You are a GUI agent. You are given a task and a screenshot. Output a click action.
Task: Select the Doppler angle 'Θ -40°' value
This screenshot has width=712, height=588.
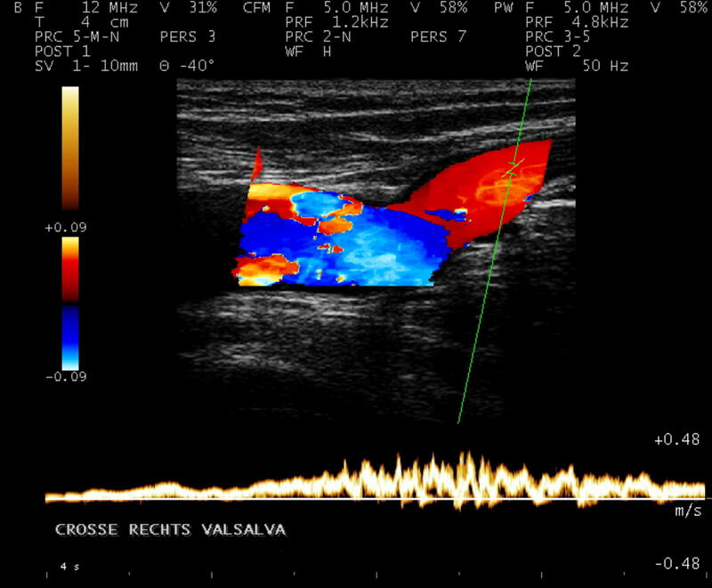[x=187, y=66]
